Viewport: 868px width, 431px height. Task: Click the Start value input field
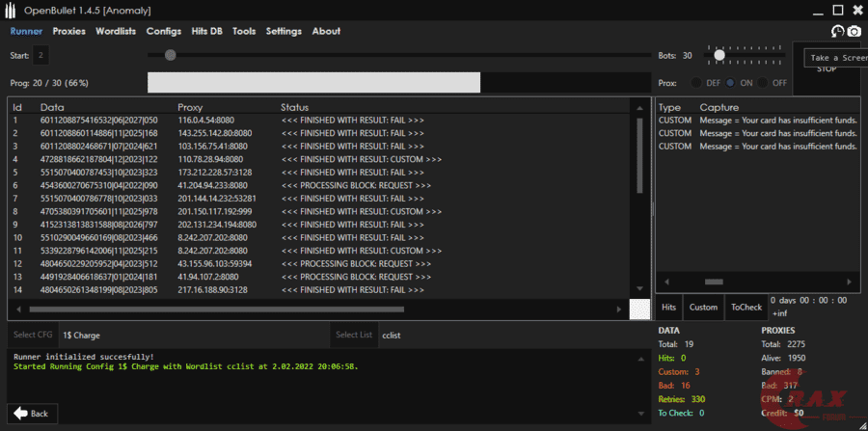41,56
